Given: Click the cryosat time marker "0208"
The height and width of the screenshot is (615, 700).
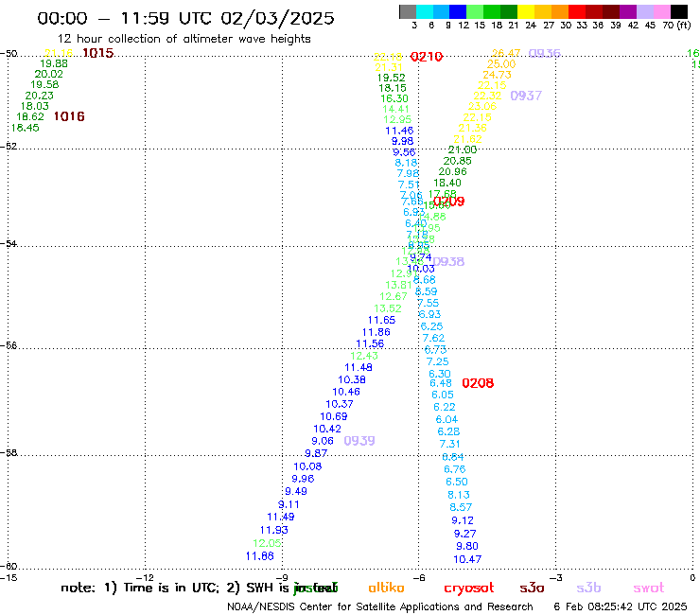Looking at the screenshot, I should click(x=478, y=383).
